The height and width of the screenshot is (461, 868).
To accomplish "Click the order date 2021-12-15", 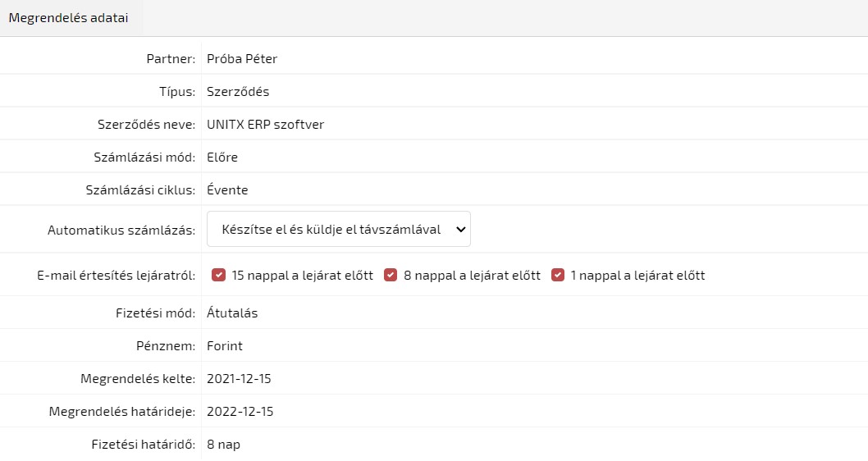I will click(x=239, y=379).
